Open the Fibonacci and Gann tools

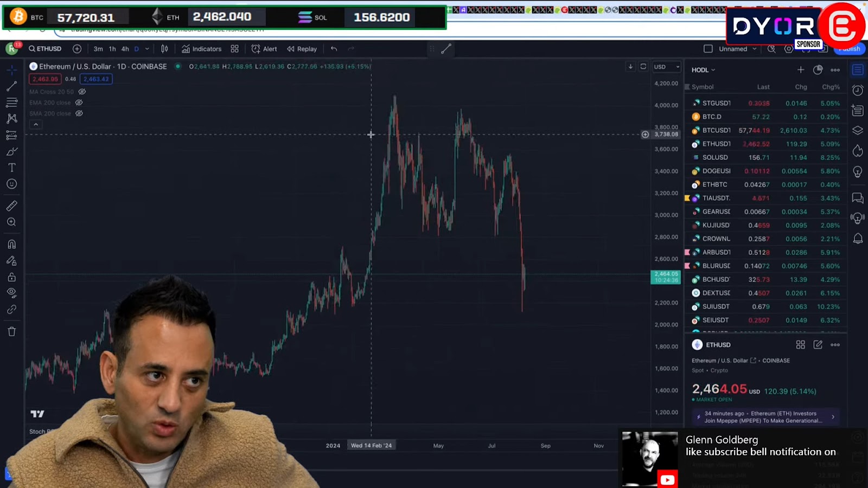tap(11, 102)
